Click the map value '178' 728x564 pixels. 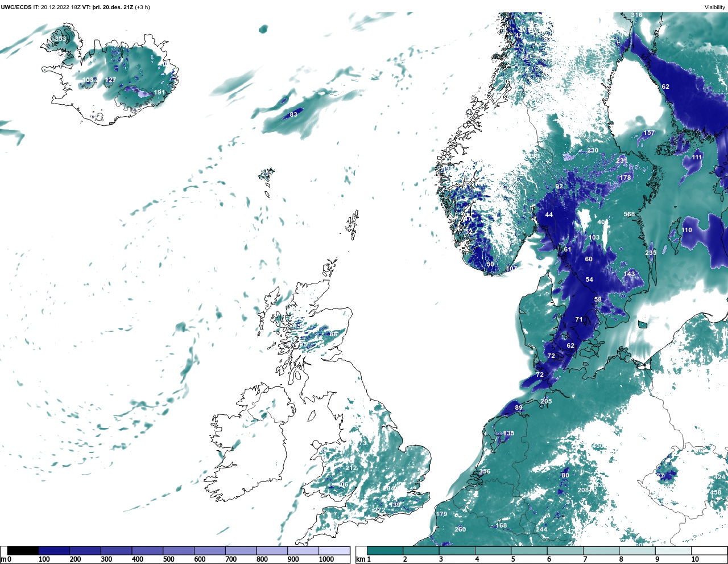click(x=625, y=178)
